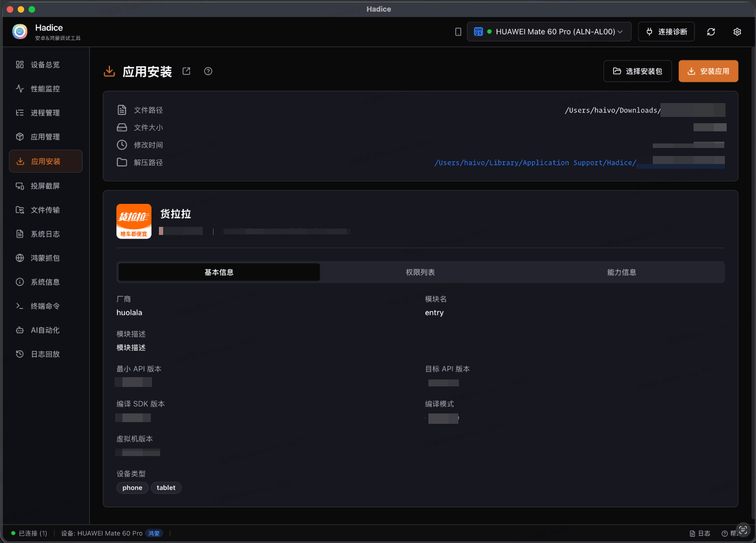
Task: Click the phone device type chip
Action: [132, 488]
